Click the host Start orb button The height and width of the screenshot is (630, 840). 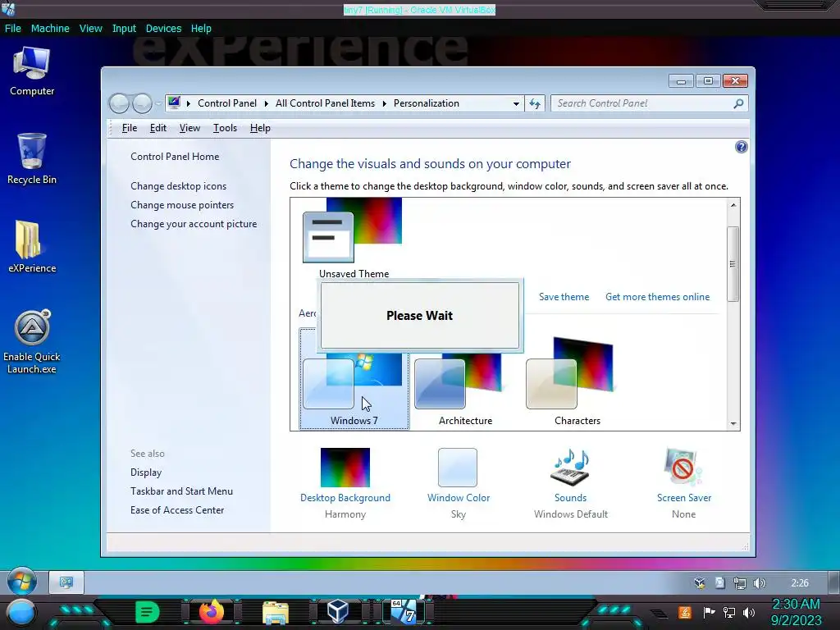point(21,612)
